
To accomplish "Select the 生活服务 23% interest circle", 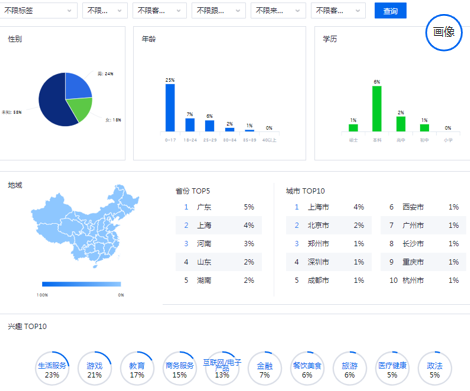I will coord(52,368).
